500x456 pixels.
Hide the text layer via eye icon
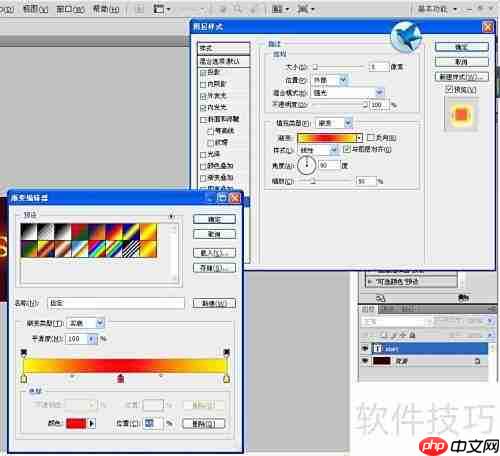(365, 348)
